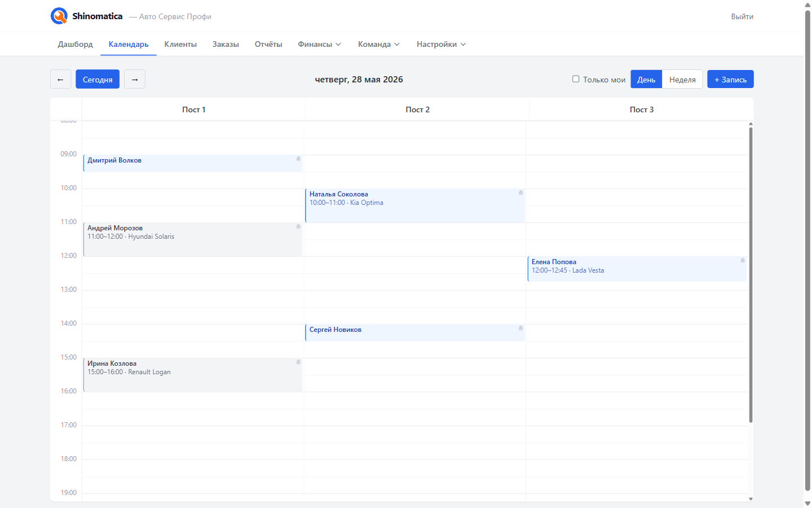Expand the Настройки dropdown menu

coord(441,44)
